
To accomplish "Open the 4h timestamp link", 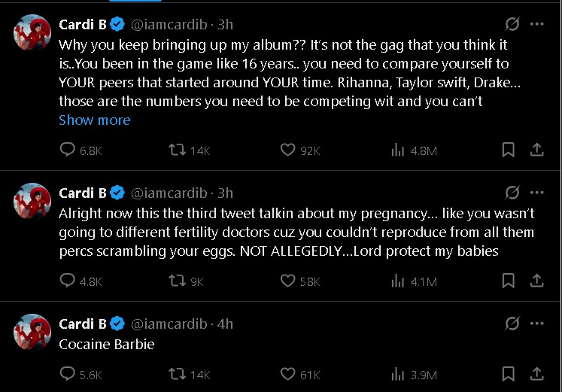I will coord(225,324).
